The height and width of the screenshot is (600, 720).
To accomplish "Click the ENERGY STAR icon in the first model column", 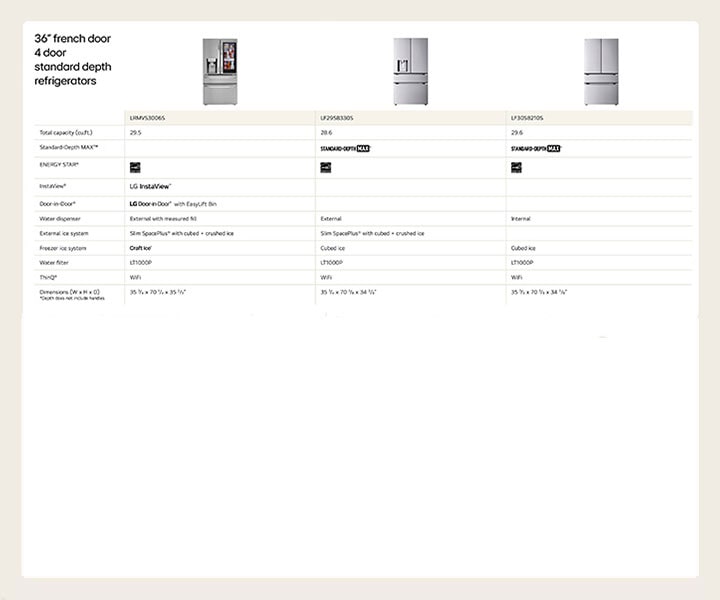I will [x=135, y=168].
